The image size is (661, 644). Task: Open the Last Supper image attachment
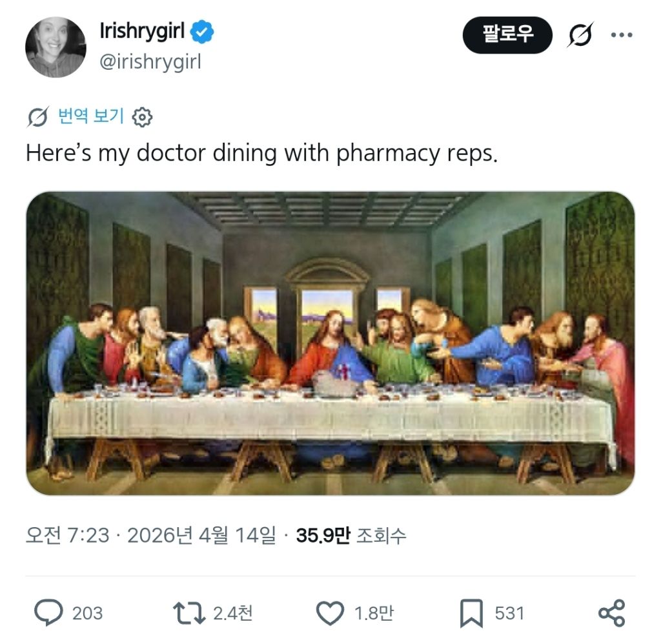[x=330, y=343]
